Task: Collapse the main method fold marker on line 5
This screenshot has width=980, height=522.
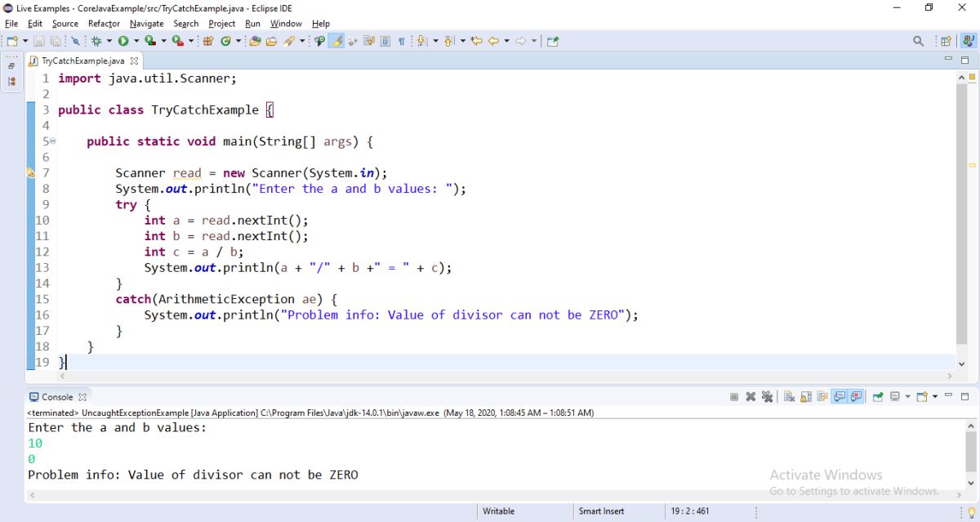Action: (x=54, y=141)
